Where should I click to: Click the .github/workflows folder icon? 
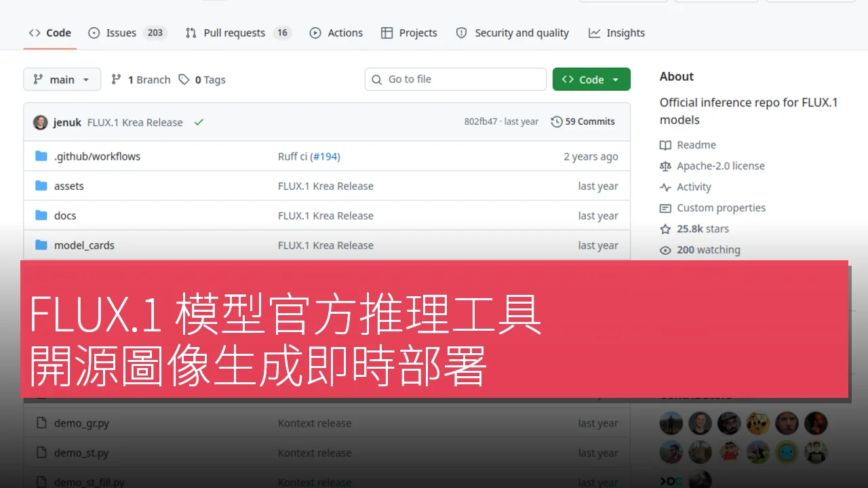point(41,156)
